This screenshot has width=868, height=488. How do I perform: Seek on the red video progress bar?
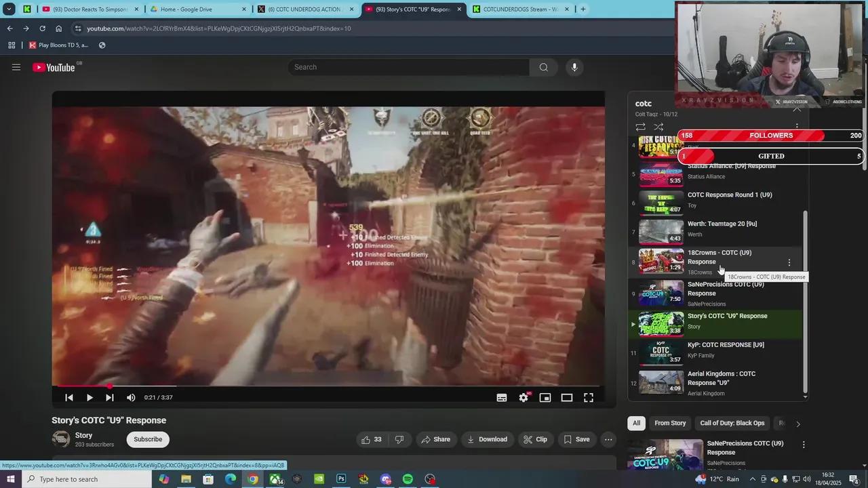coord(328,386)
